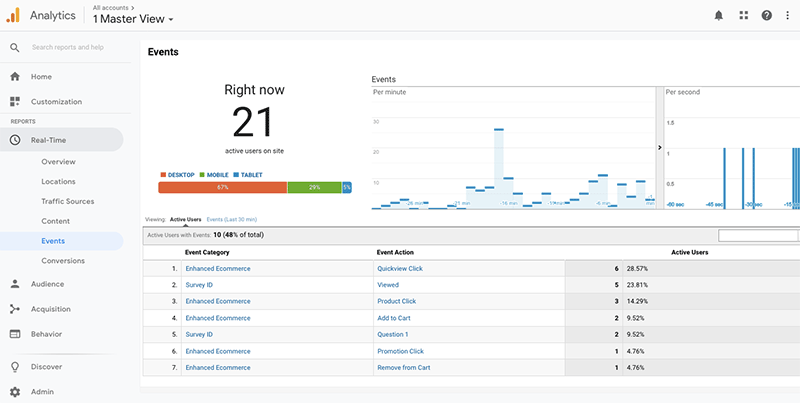
Task: Open the Traffic Sources report
Action: tap(67, 202)
